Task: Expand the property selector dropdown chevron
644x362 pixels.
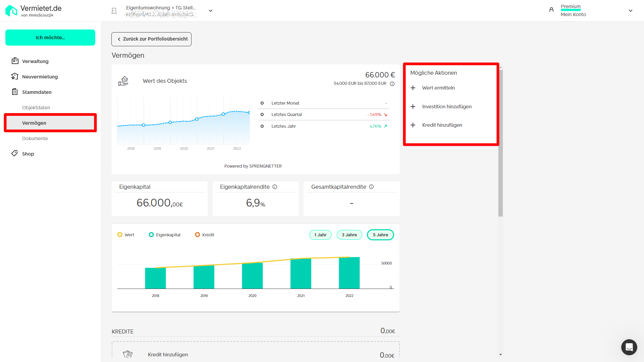Action: tap(211, 11)
